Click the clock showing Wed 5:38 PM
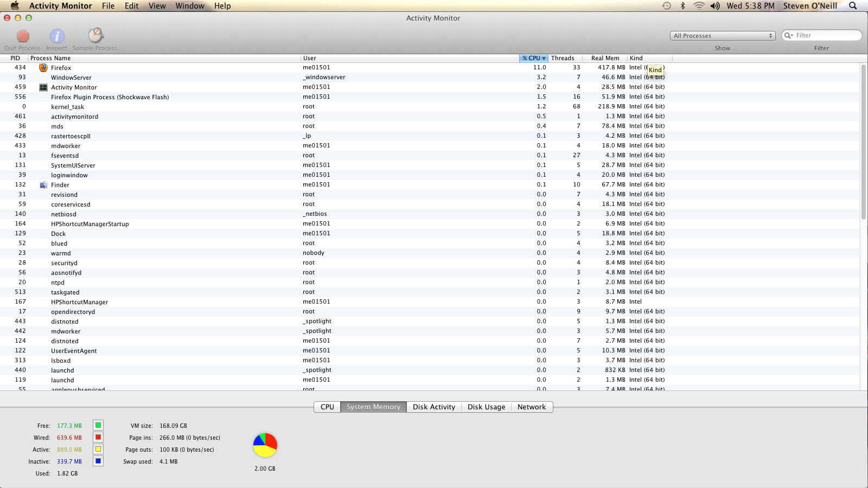868x488 pixels. (x=751, y=5)
